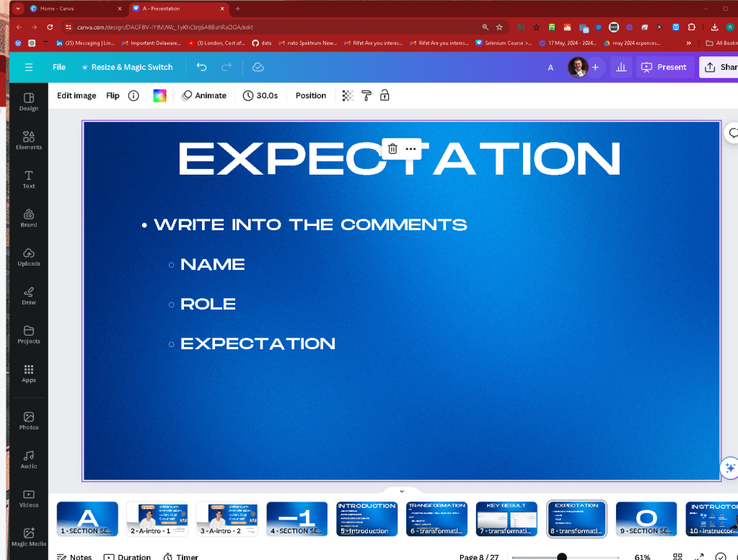738x560 pixels.
Task: Open the Animate options
Action: coord(204,95)
